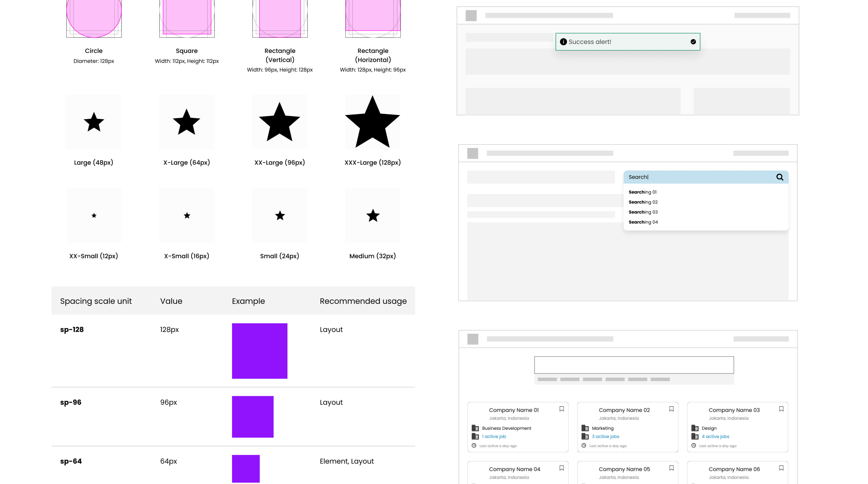
Task: Click the empty bordered search box above company cards
Action: [x=634, y=365]
